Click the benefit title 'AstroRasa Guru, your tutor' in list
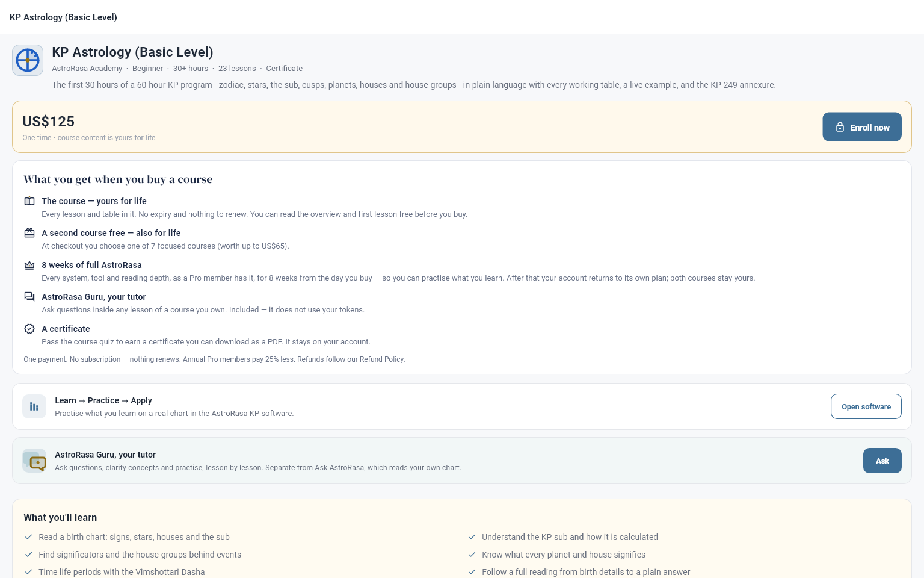This screenshot has height=578, width=924. (94, 297)
